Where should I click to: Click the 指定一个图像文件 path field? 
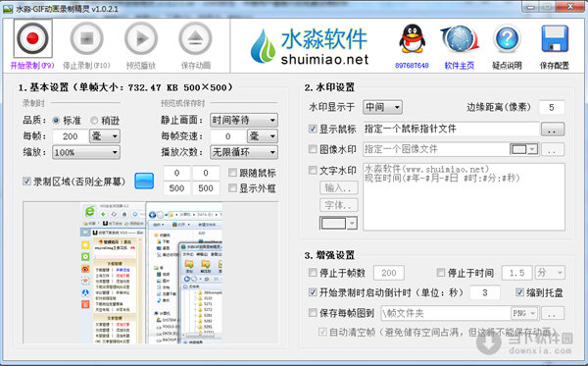[436, 149]
